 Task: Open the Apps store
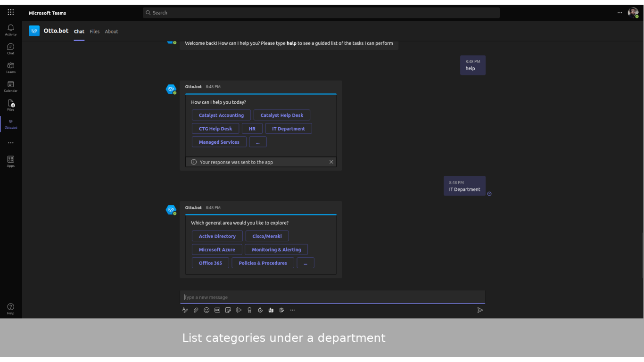(x=11, y=162)
